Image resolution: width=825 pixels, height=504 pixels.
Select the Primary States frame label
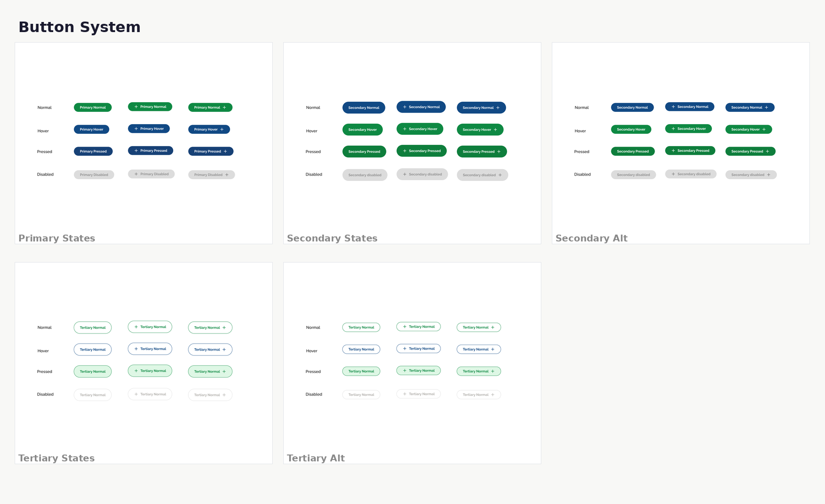tap(57, 238)
